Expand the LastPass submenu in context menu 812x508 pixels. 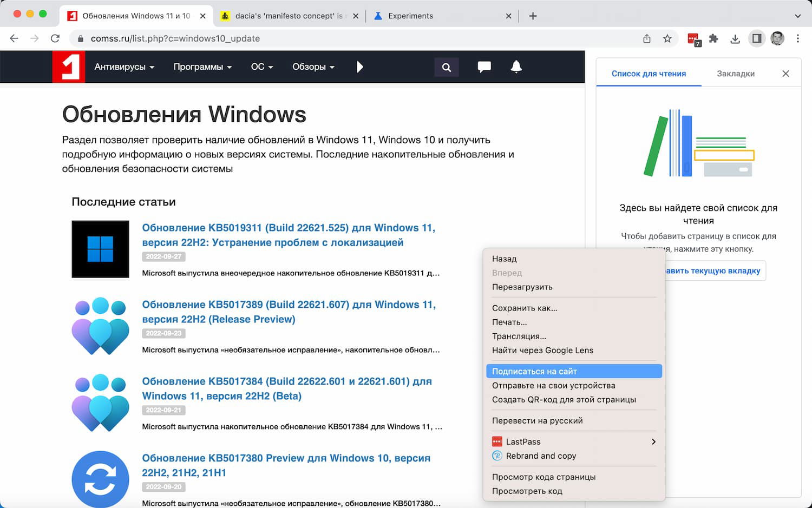(x=574, y=442)
